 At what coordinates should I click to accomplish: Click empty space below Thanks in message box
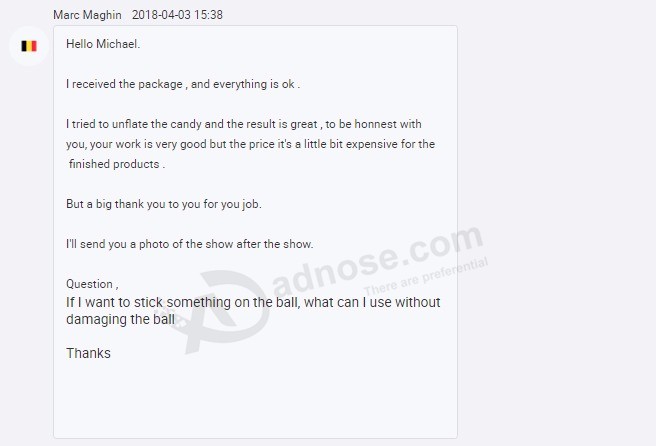(x=255, y=400)
